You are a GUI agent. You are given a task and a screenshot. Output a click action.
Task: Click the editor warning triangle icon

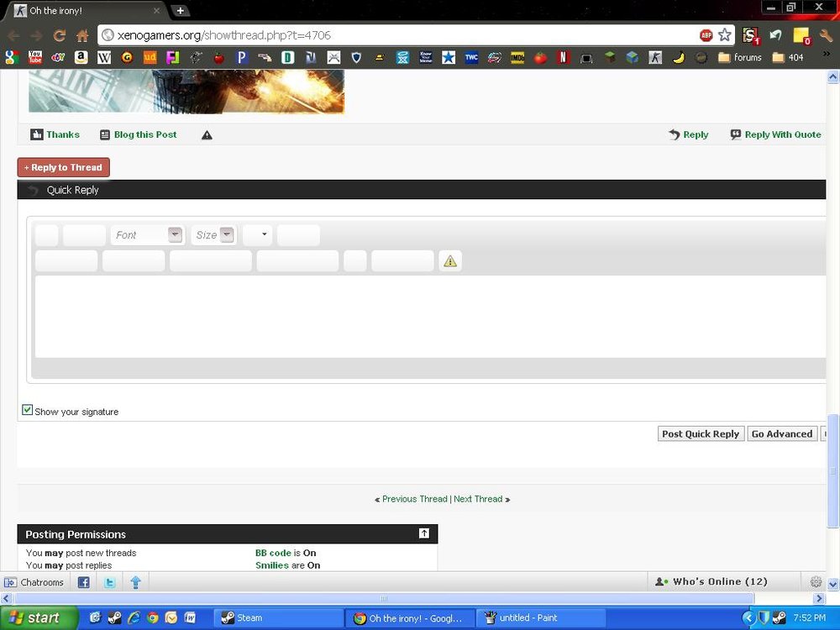coord(450,261)
